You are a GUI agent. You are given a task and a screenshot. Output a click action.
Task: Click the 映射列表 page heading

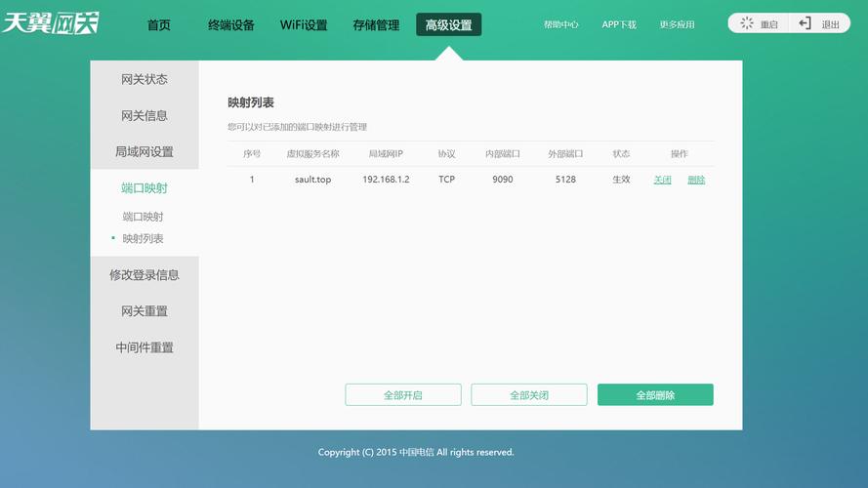tap(251, 102)
